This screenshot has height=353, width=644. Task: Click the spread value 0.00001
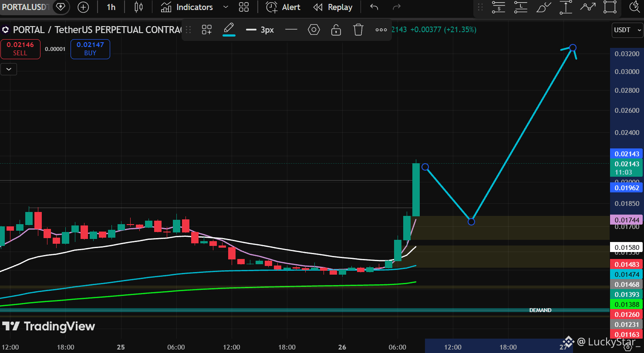(55, 49)
